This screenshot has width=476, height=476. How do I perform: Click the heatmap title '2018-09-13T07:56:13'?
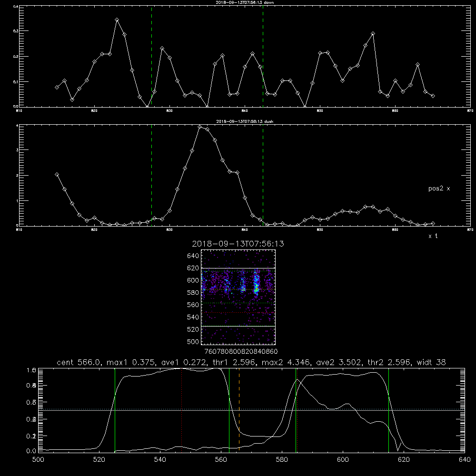click(x=238, y=244)
